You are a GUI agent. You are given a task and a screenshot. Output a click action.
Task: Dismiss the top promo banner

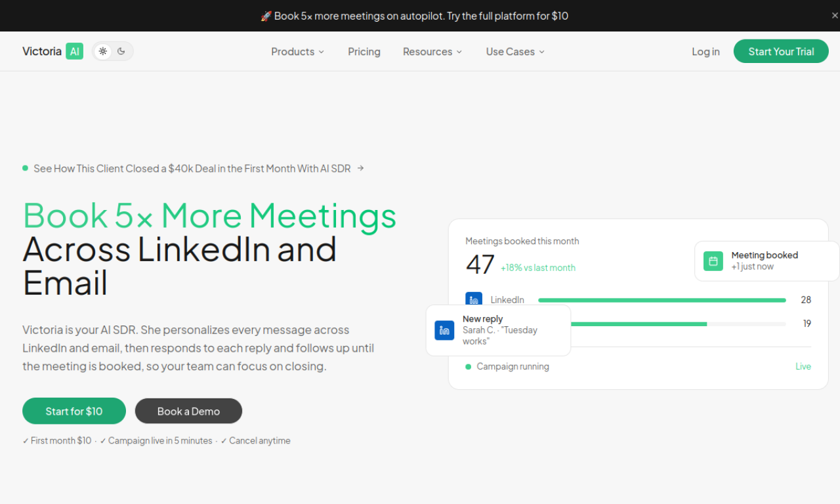pos(835,16)
